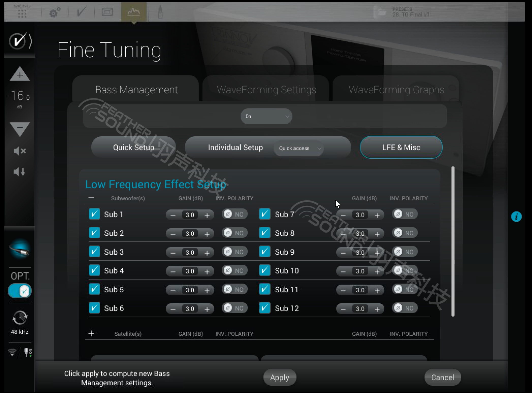
Task: Switch to WaveForming Settings tab
Action: point(266,90)
